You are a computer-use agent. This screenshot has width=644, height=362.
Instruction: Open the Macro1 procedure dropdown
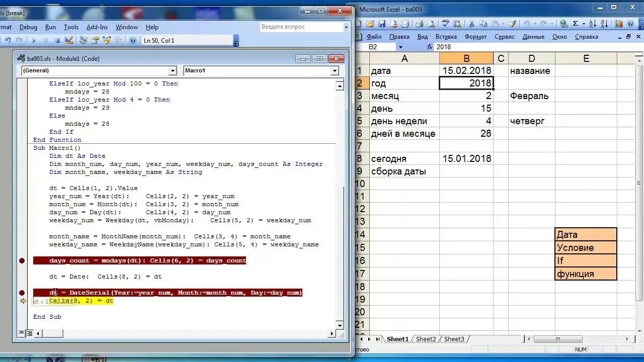tap(335, 71)
